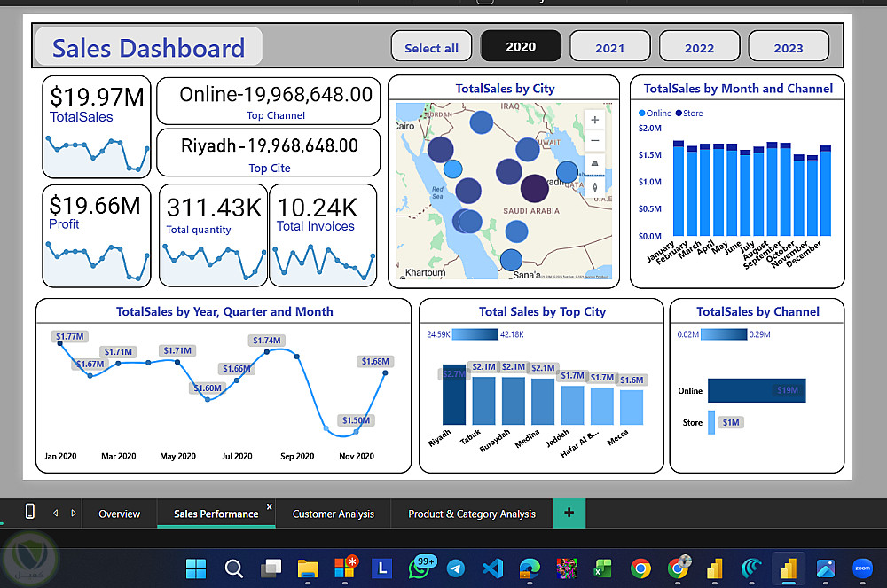Image resolution: width=887 pixels, height=588 pixels.
Task: Advance page tabs with right arrow
Action: pos(74,513)
